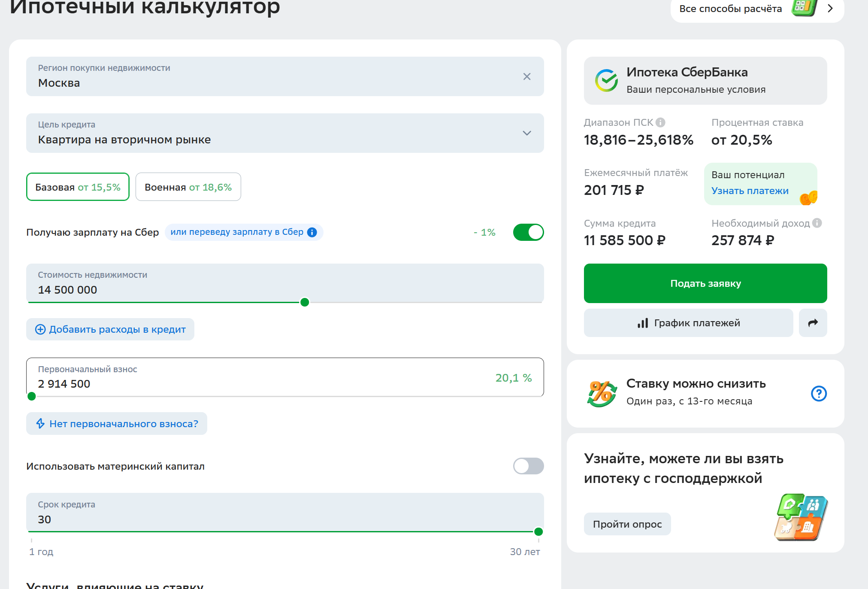Click info icon in salary transfer chip

312,232
